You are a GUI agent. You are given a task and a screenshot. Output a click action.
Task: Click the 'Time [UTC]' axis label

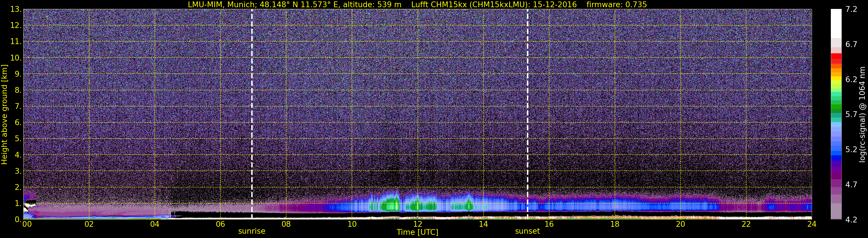pyautogui.click(x=417, y=232)
